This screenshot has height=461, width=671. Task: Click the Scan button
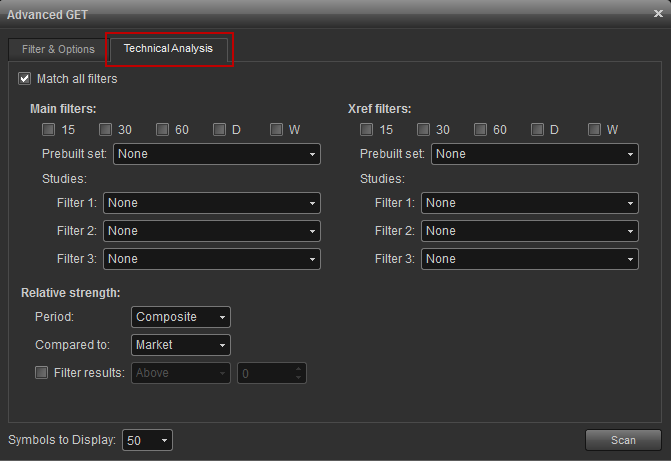[x=623, y=440]
